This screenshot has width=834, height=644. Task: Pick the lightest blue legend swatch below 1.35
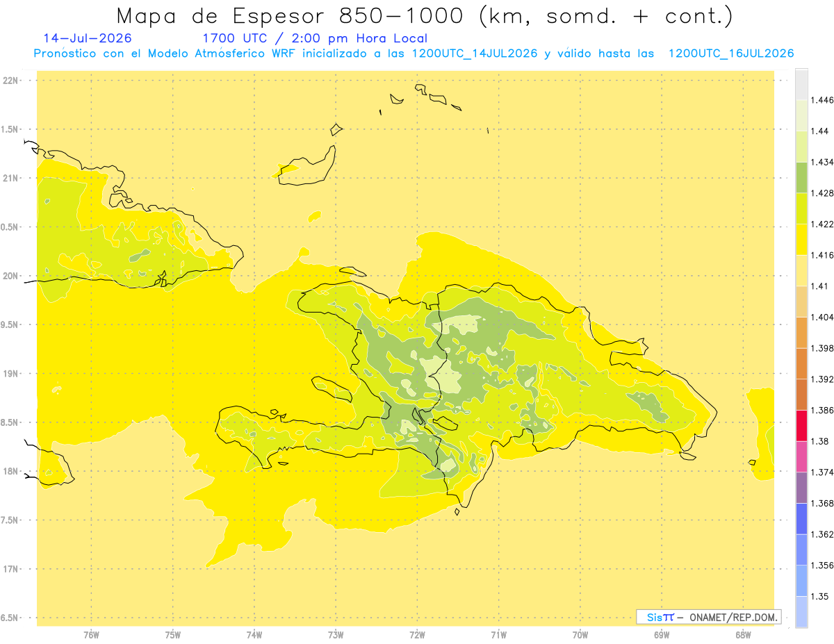coord(801,611)
